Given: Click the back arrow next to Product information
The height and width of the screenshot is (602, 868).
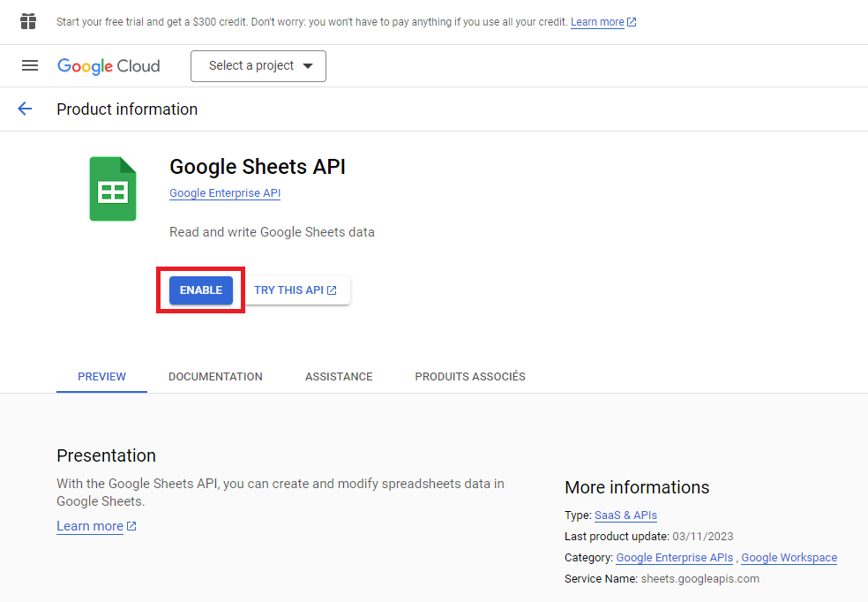Looking at the screenshot, I should 24,109.
